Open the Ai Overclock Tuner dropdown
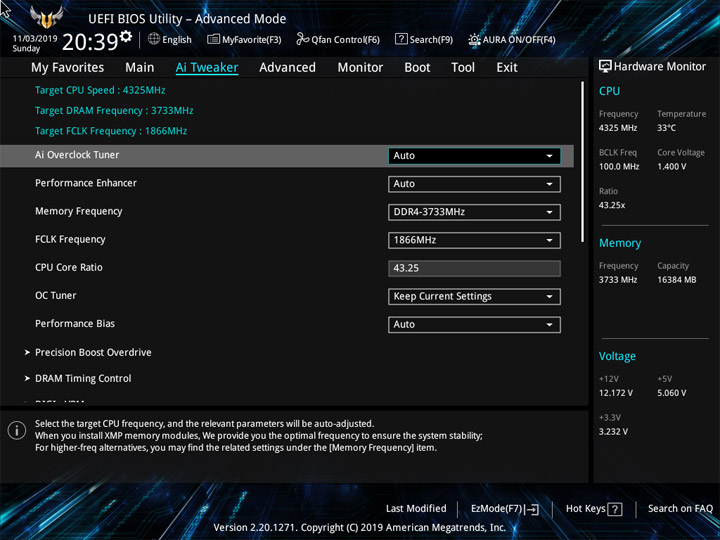This screenshot has height=540, width=720. click(474, 156)
